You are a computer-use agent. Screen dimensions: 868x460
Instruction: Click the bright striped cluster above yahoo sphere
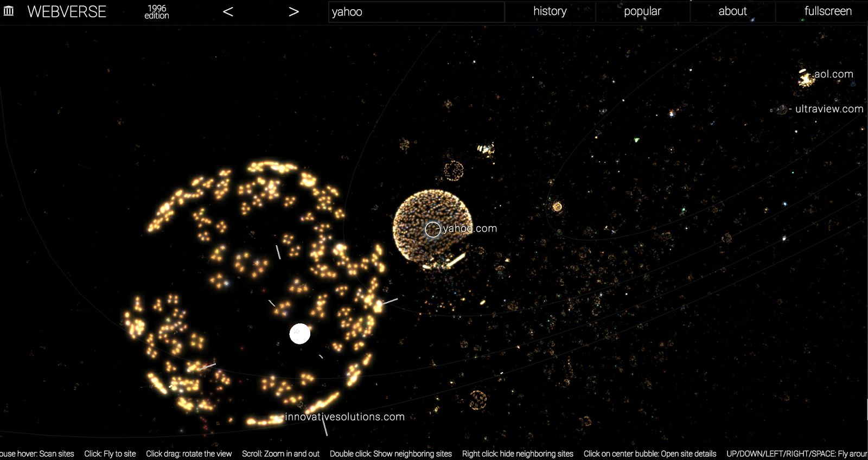point(485,149)
